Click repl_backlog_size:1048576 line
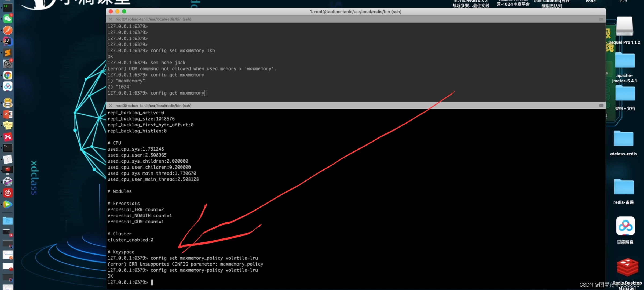This screenshot has width=644, height=290. coord(141,119)
